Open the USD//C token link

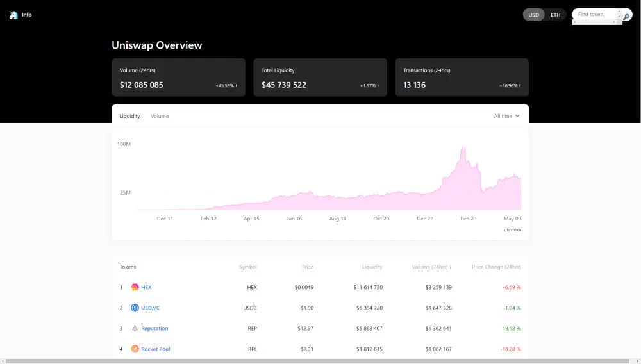(151, 308)
